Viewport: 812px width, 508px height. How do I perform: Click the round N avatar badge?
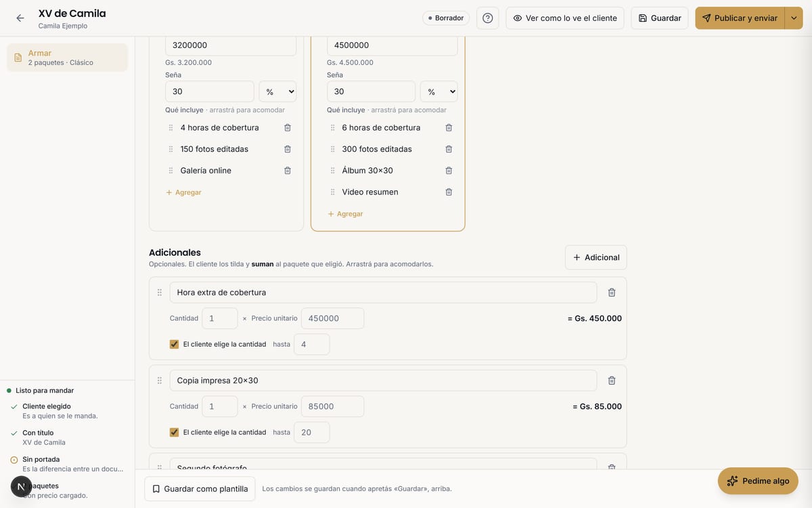click(21, 486)
